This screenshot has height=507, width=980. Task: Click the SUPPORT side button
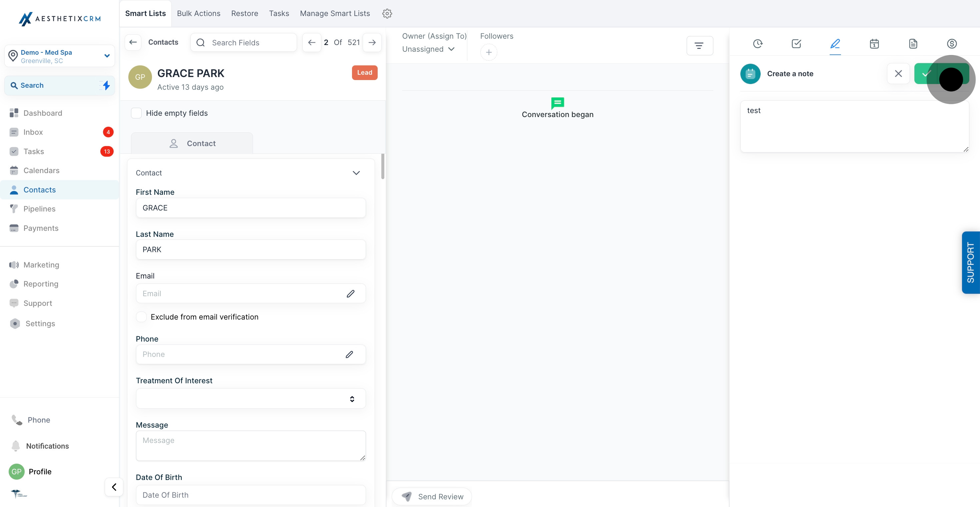[x=971, y=263]
